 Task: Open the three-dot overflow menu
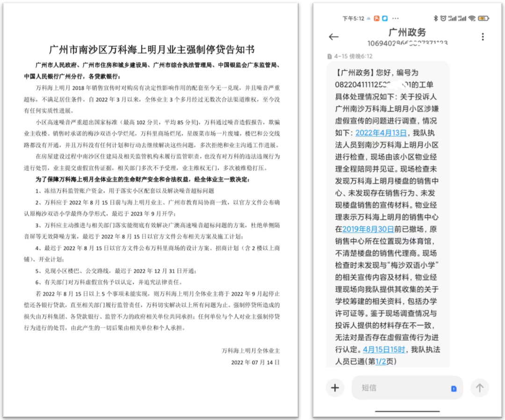click(483, 37)
